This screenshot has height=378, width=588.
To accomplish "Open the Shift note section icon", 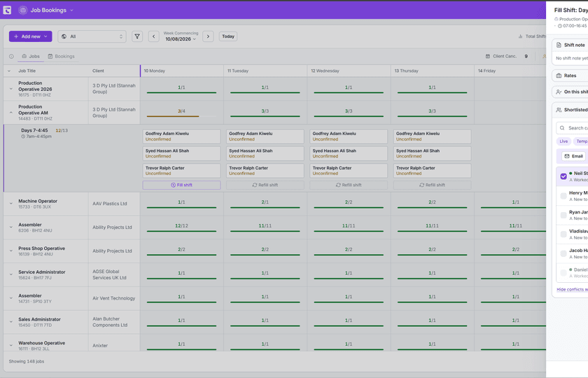I will coord(559,45).
